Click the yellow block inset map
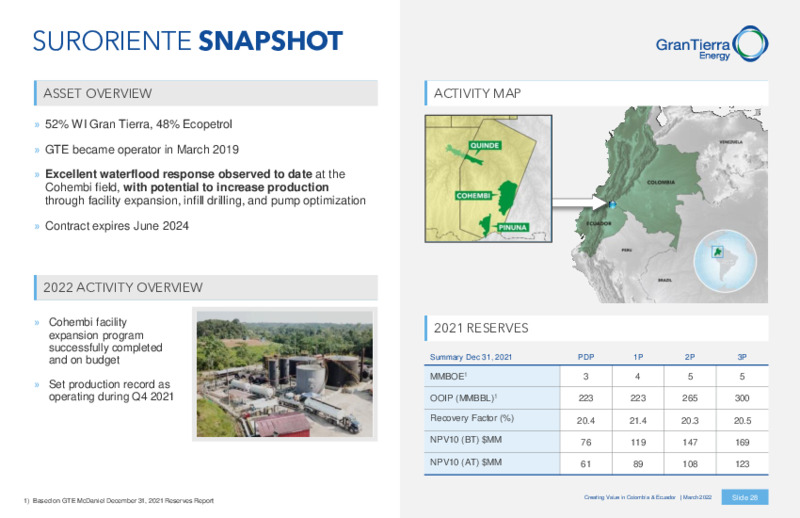Viewport: 800px width, 518px height. 488,179
